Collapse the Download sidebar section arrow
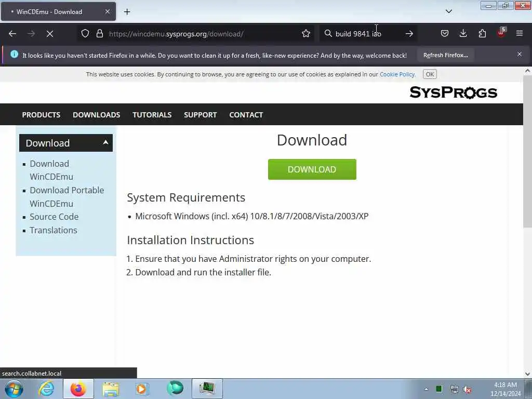The height and width of the screenshot is (399, 532). point(105,142)
